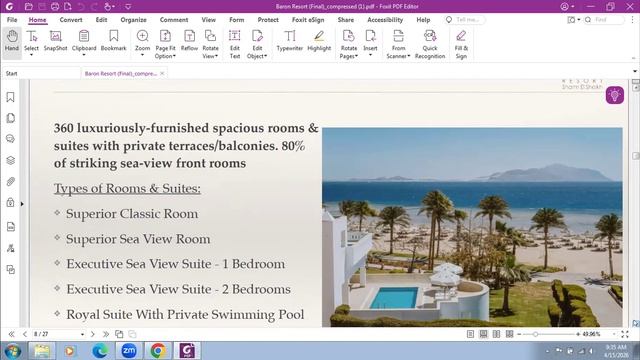Click the page number input field
This screenshot has height=360, width=640.
(x=55, y=334)
